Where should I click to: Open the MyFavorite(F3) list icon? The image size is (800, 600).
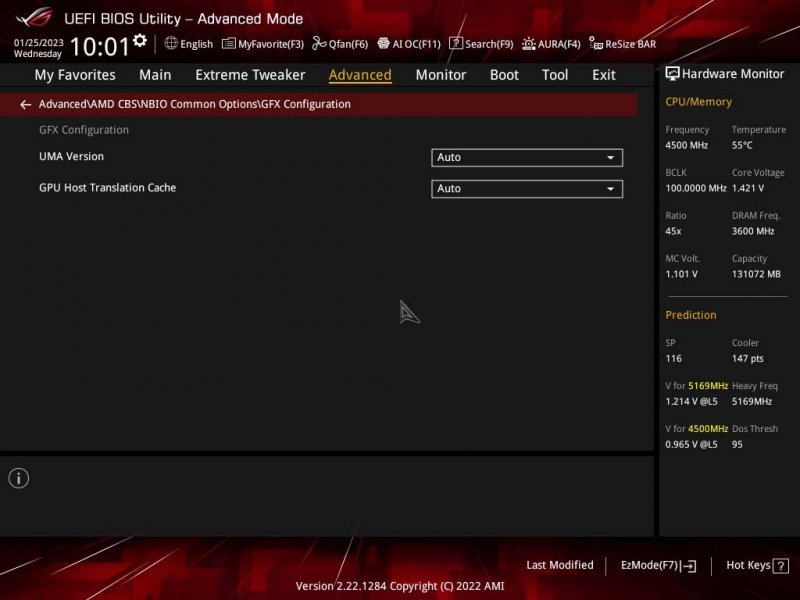click(x=229, y=43)
